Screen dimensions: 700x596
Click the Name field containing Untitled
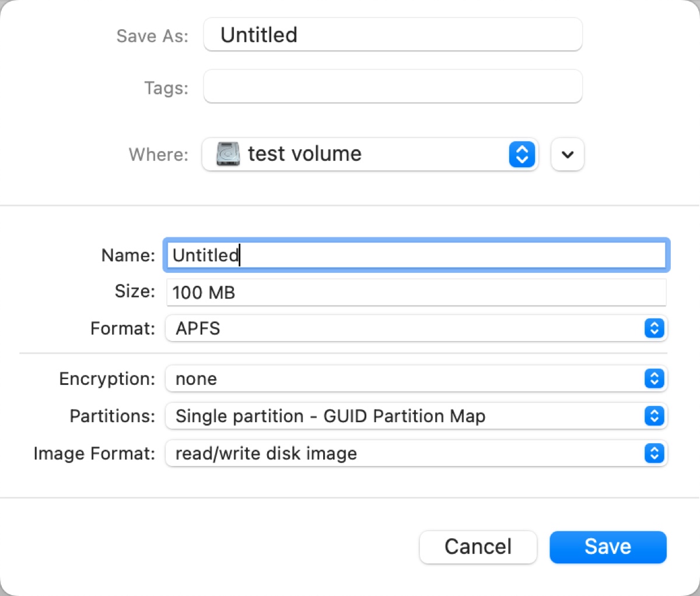pos(416,255)
